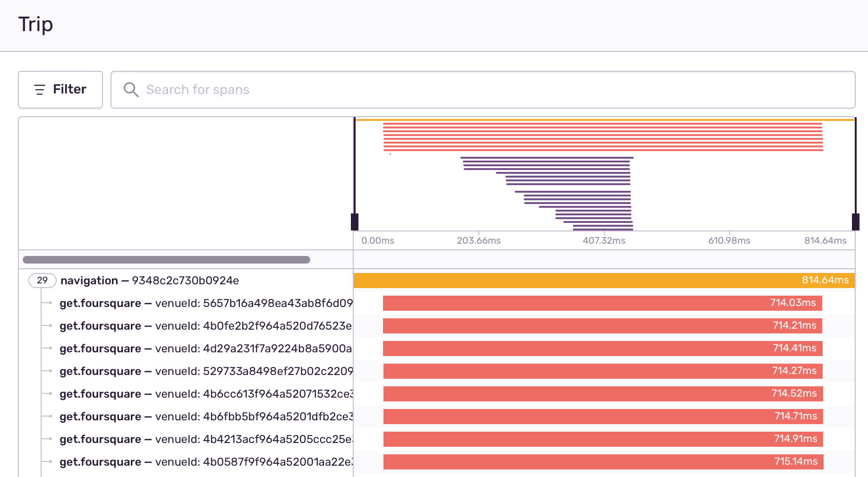Open get.foursquare span with venueId 4b0fe2b2f964a520d76523e
The width and height of the screenshot is (868, 477).
[206, 326]
